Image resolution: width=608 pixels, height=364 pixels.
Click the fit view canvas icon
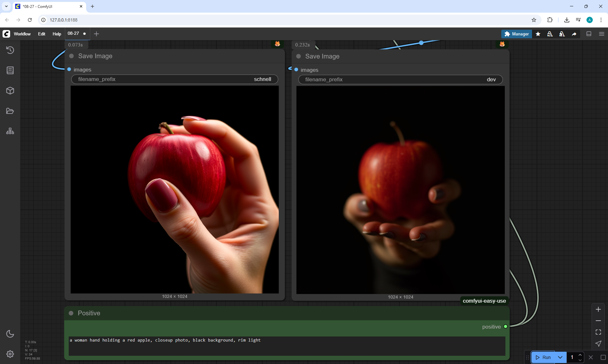click(598, 332)
